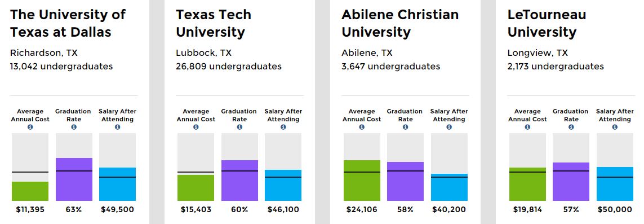Show Abilene Christian Salary After Attending info
The image size is (644, 224).
449,127
